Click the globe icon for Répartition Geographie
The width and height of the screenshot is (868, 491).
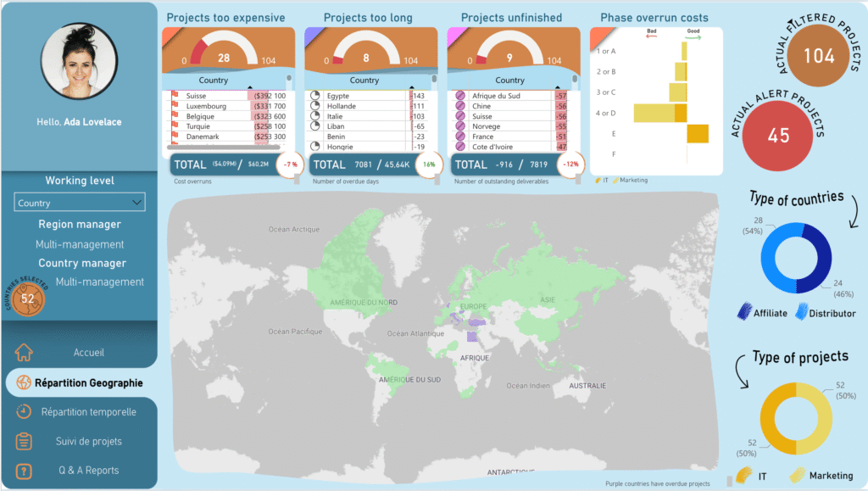pos(23,382)
